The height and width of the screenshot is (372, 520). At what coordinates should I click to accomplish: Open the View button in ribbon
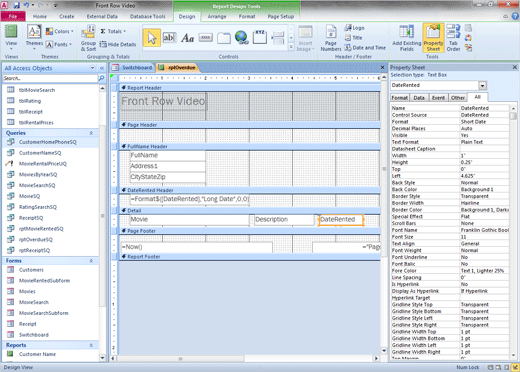pos(11,37)
